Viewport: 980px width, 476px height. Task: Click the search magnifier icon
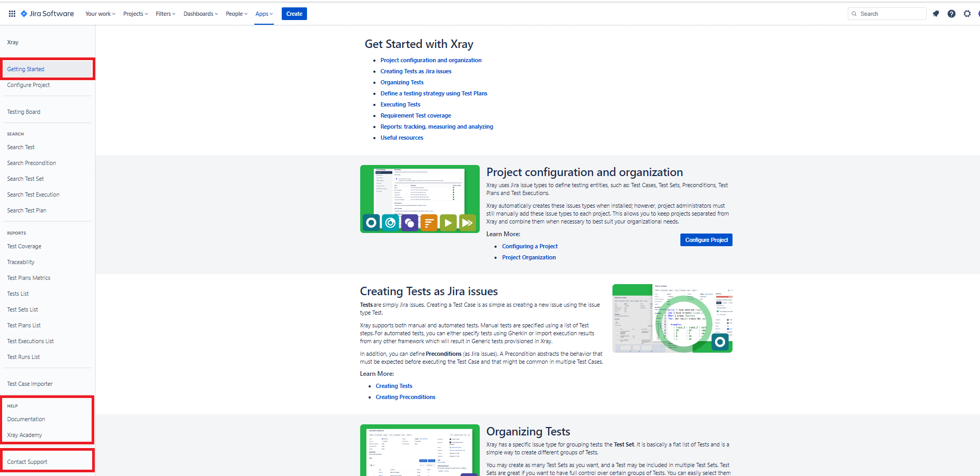(x=854, y=14)
